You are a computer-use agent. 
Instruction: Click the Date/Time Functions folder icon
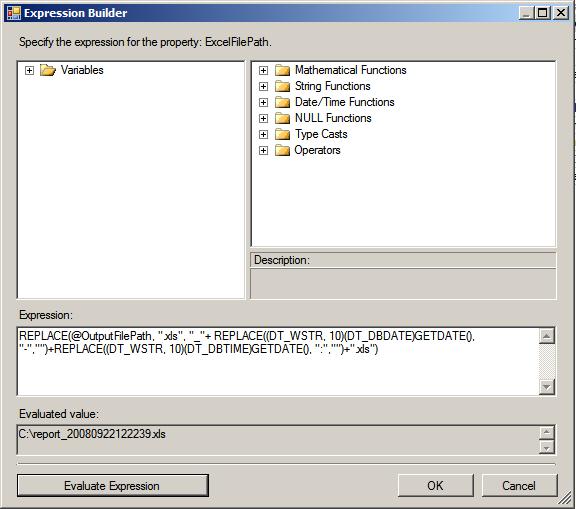pos(282,102)
